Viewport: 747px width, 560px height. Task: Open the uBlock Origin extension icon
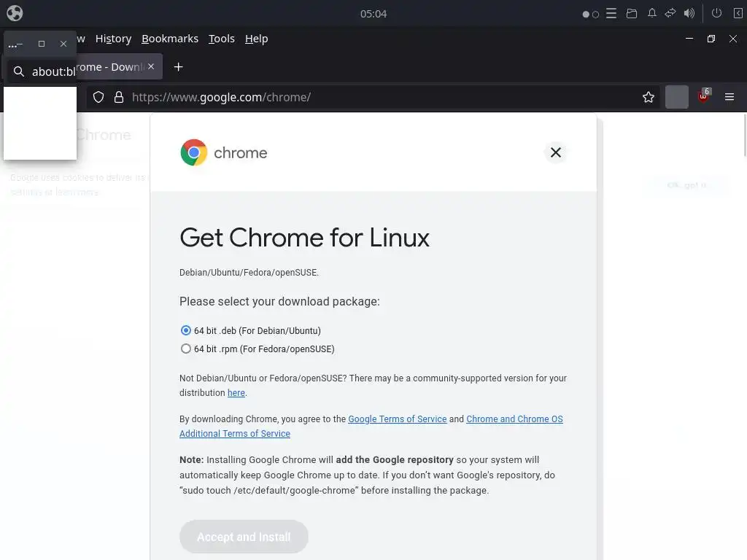704,97
